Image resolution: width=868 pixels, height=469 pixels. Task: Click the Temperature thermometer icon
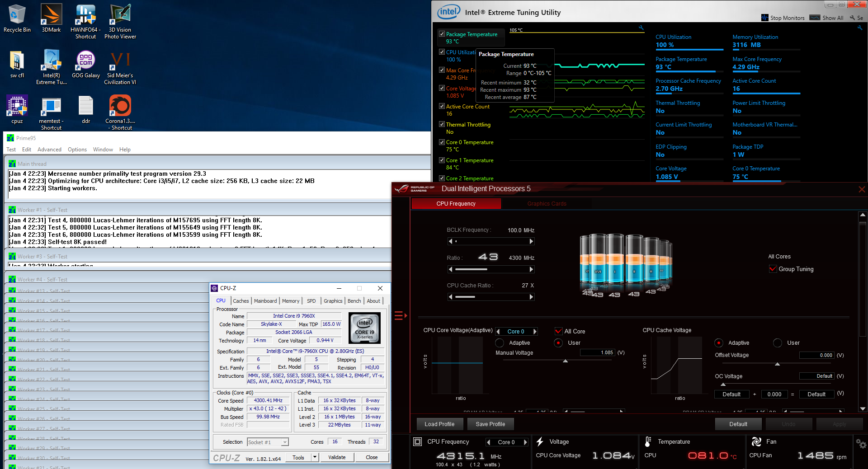coord(648,441)
